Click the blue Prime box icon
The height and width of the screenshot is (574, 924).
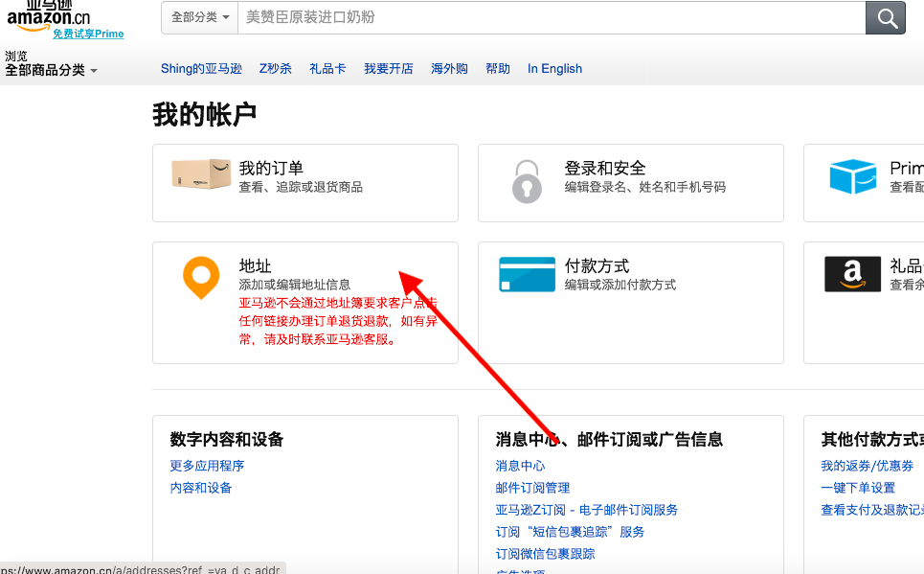(853, 176)
